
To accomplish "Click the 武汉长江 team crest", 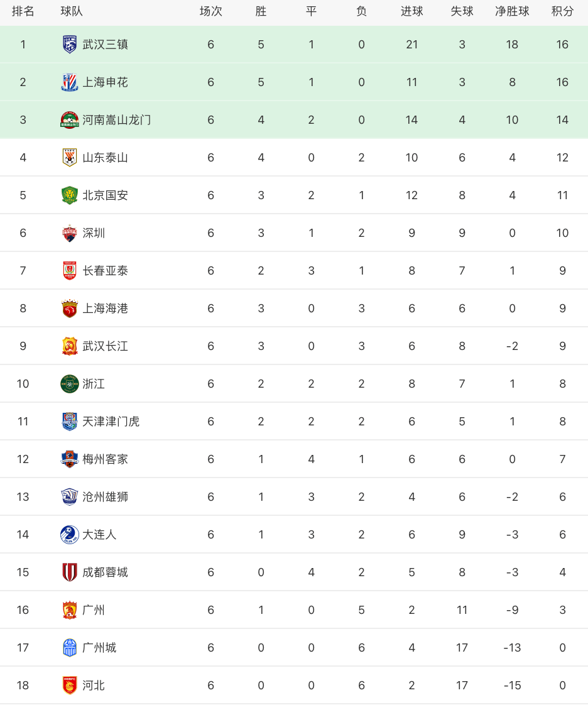I will click(x=70, y=346).
